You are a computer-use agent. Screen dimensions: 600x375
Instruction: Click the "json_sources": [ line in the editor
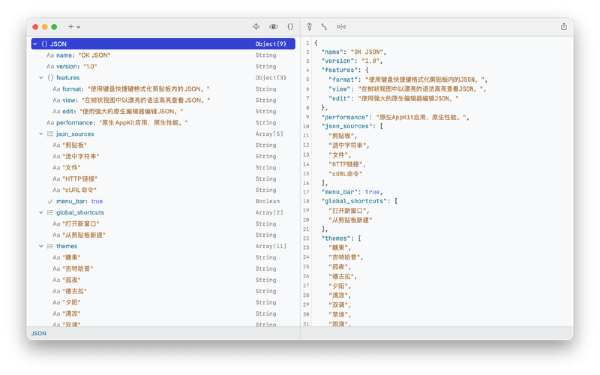(x=352, y=126)
